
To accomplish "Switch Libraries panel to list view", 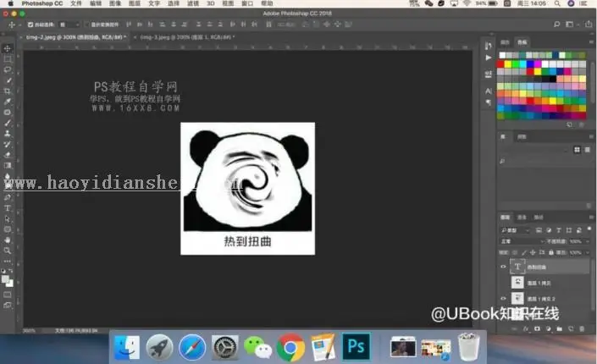I will click(x=588, y=150).
